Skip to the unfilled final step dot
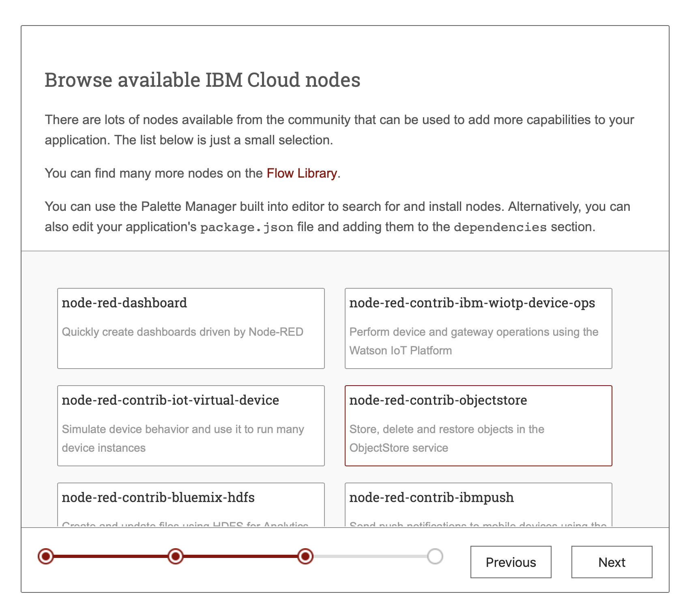This screenshot has height=605, width=700. pyautogui.click(x=435, y=556)
